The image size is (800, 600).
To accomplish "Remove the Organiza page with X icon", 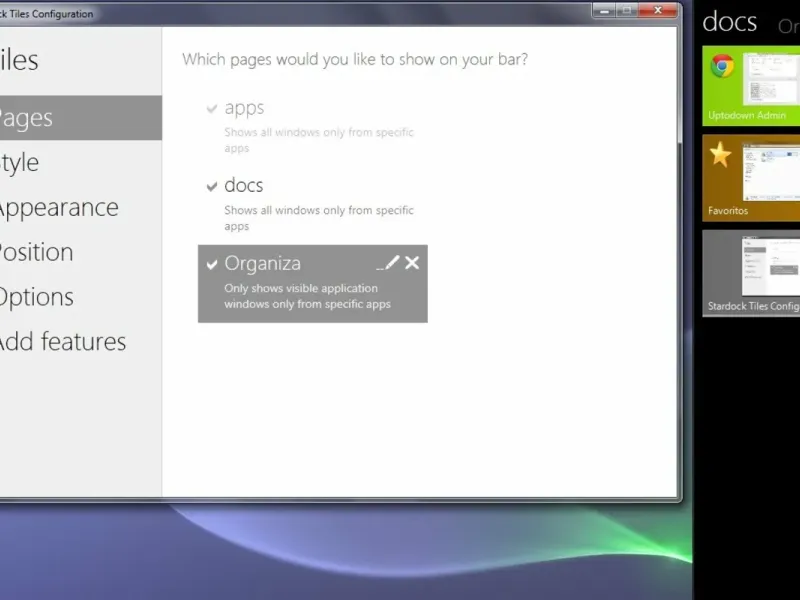I will click(x=412, y=263).
